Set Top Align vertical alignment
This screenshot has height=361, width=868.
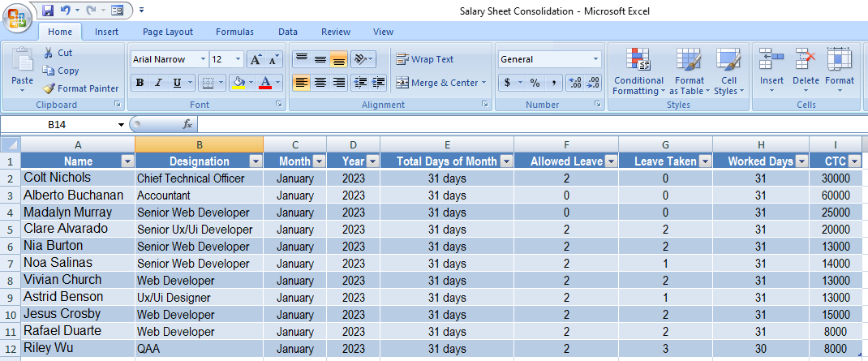tap(302, 58)
